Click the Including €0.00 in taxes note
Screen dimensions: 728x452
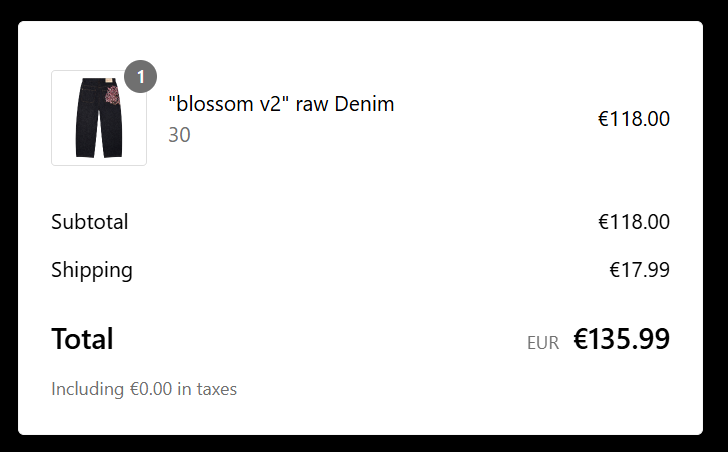tap(144, 389)
